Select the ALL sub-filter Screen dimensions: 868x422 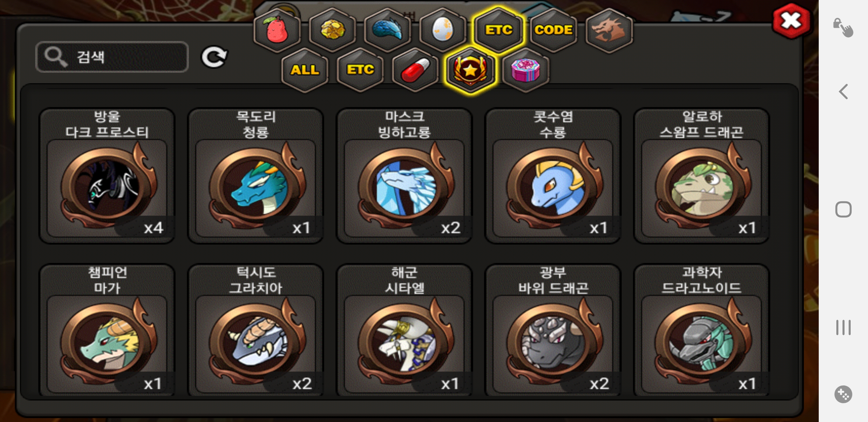pos(305,70)
